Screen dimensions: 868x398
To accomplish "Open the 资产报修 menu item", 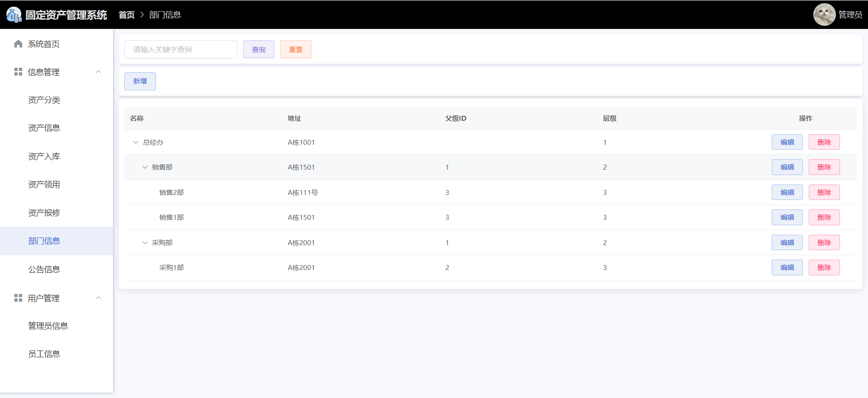I will (57, 213).
